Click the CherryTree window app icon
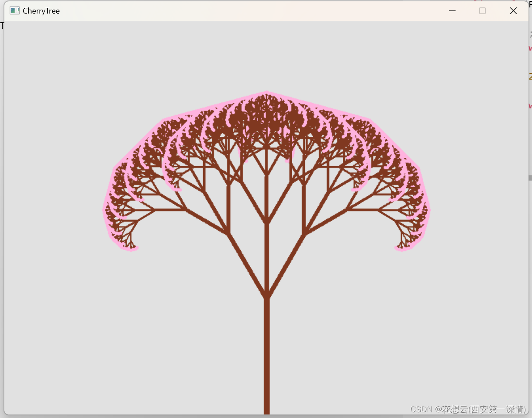The image size is (532, 418). [x=15, y=10]
